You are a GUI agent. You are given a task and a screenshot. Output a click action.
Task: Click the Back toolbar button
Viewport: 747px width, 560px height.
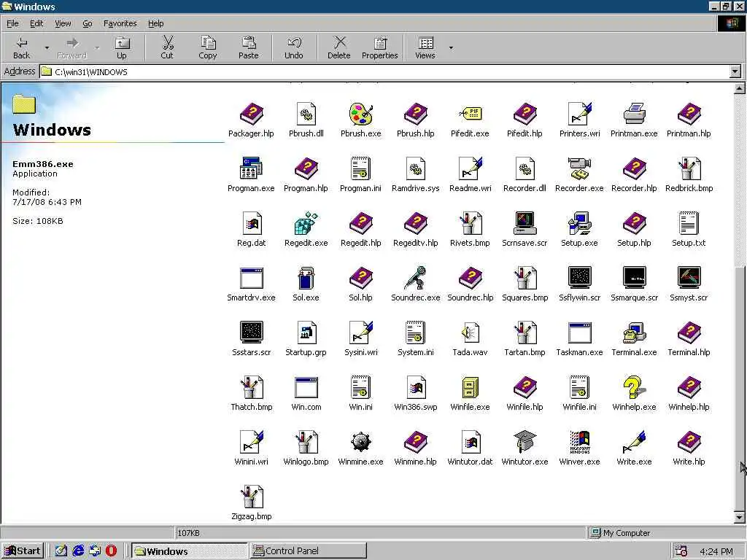(21, 47)
